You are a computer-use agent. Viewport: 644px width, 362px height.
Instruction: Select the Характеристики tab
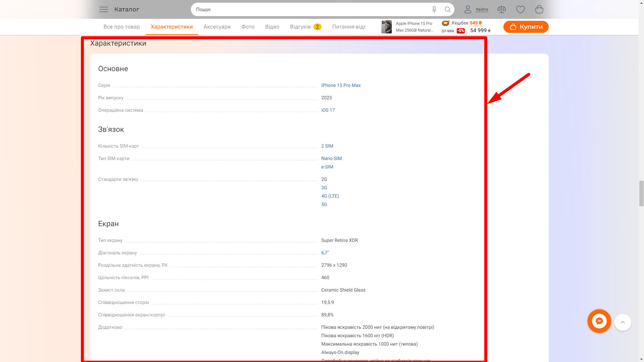point(171,27)
